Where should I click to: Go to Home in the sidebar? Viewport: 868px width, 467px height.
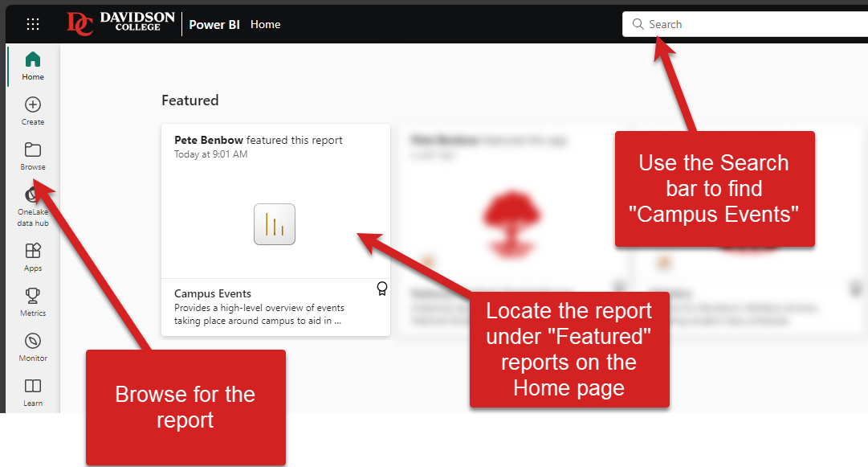(x=33, y=66)
